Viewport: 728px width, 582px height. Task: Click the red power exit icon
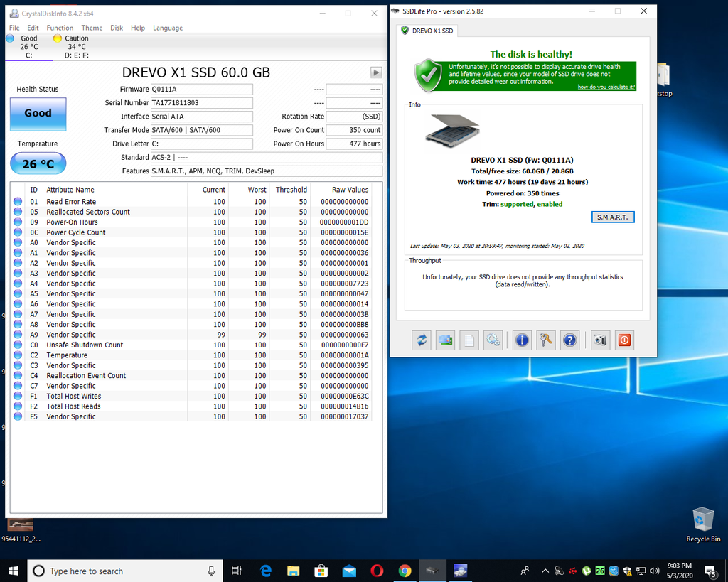point(624,340)
